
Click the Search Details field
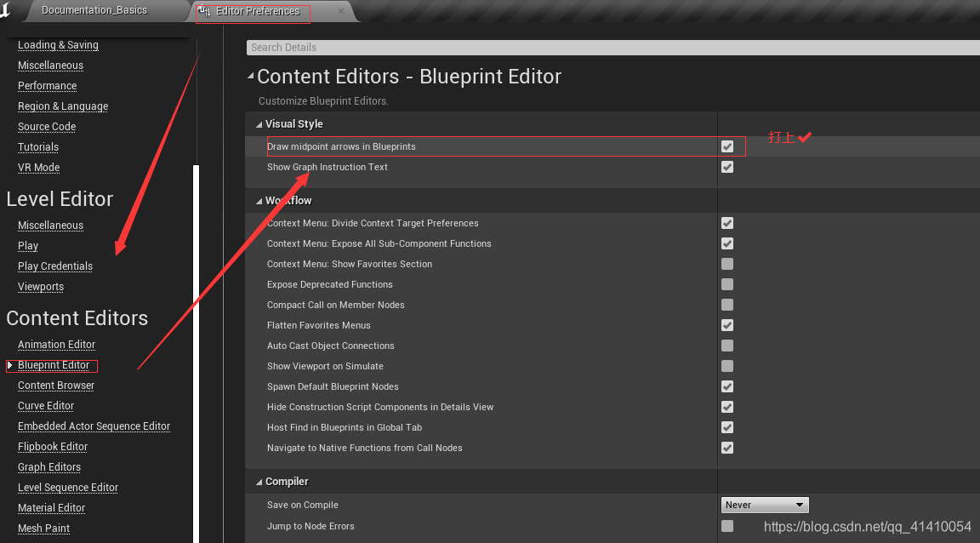click(613, 48)
